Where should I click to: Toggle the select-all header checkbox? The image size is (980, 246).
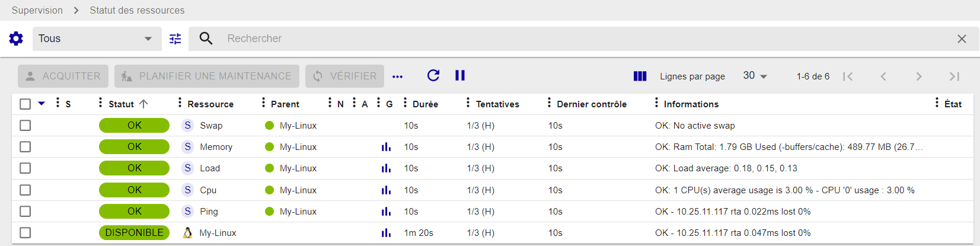[x=25, y=104]
